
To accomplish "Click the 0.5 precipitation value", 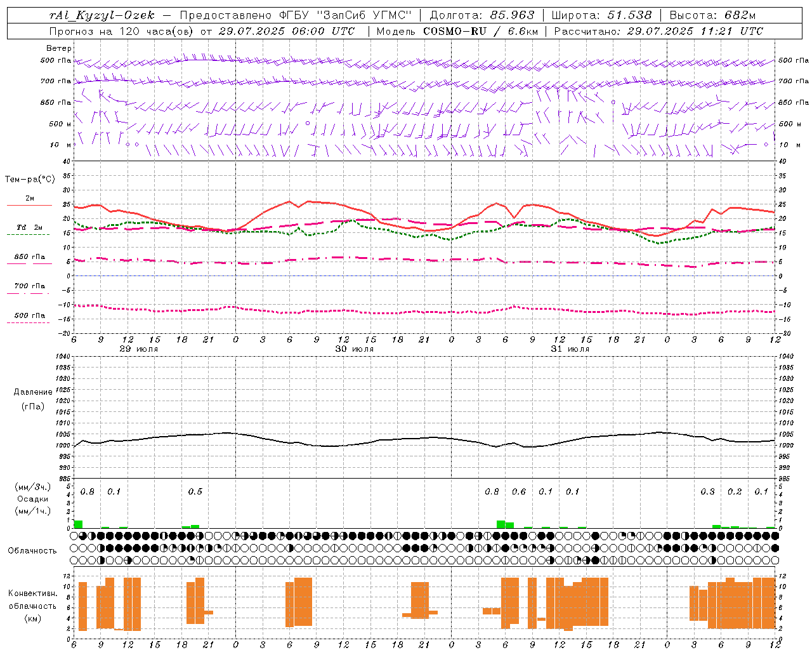I will coord(195,492).
